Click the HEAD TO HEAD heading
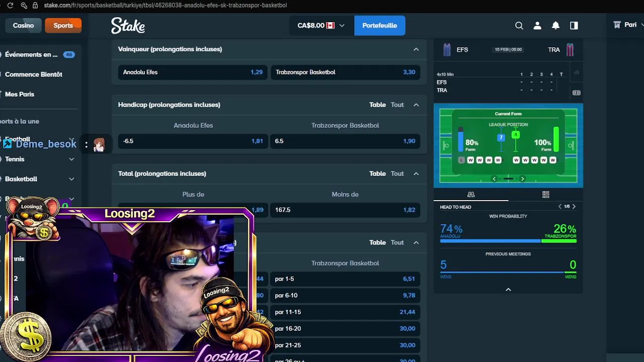Screen dimensions: 644x362 455,207
